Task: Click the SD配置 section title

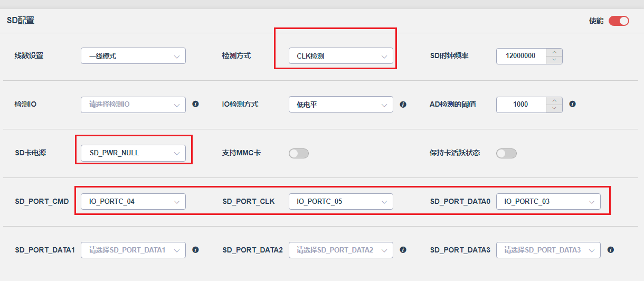Action: [21, 21]
